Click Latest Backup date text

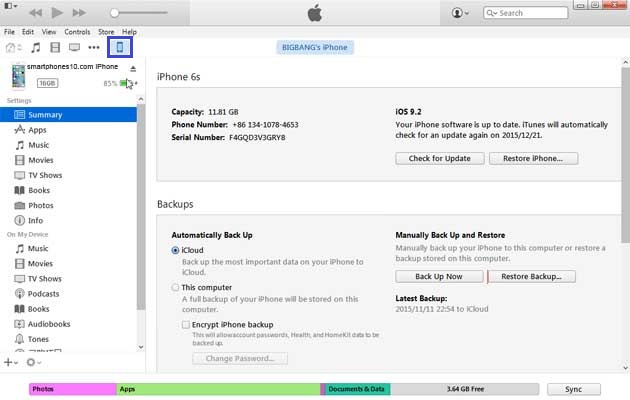pyautogui.click(x=442, y=309)
